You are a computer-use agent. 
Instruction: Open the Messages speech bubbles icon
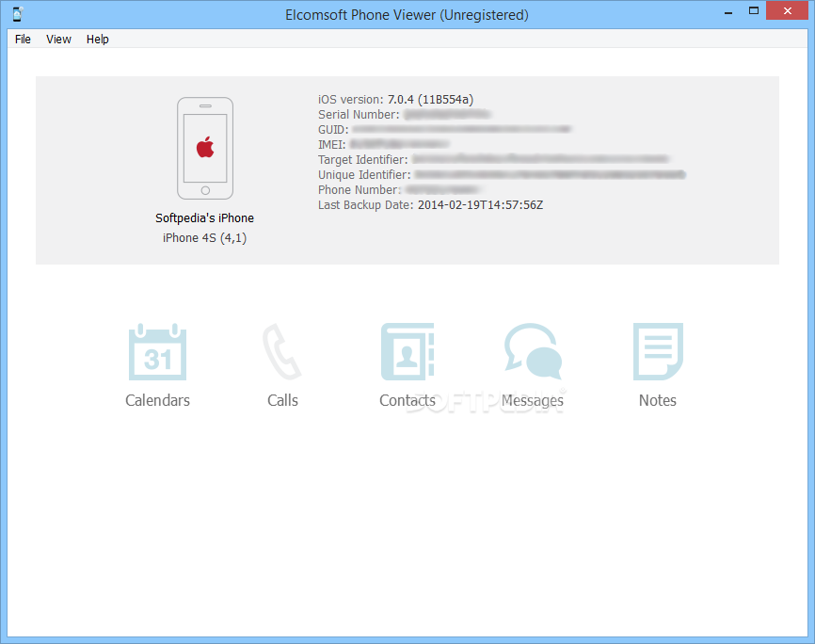click(534, 351)
